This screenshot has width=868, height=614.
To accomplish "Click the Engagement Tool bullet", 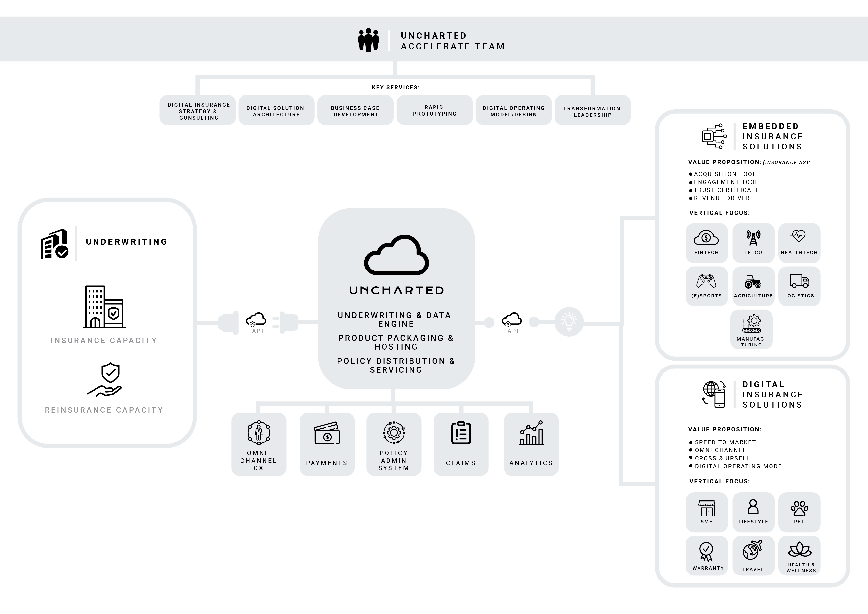I will pyautogui.click(x=723, y=182).
